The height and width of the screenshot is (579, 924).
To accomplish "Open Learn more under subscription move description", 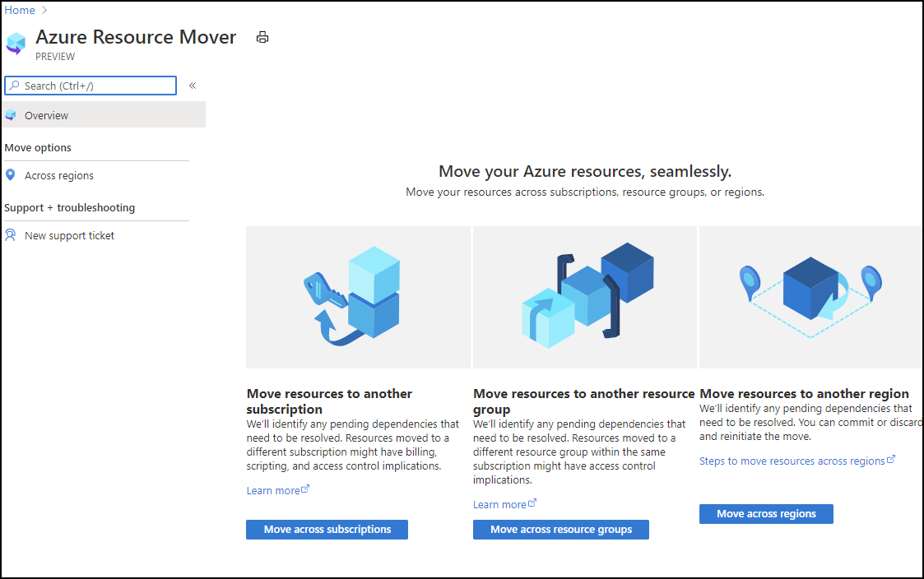I will (x=273, y=490).
